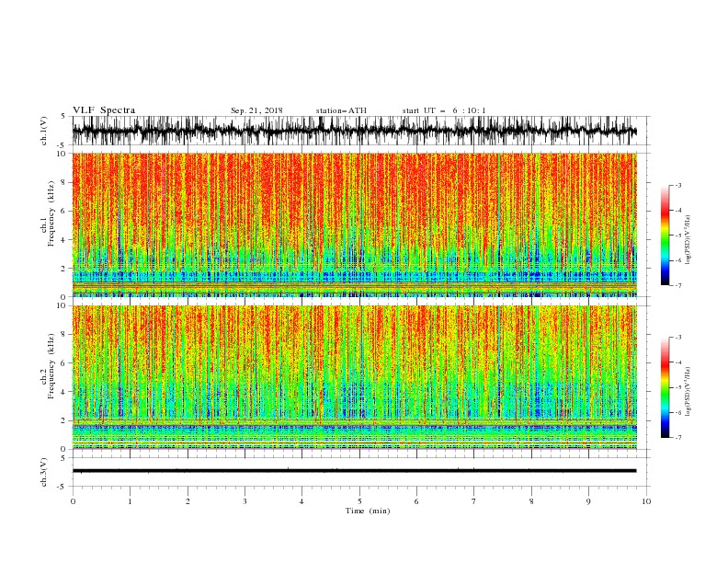Screen dimensions: 728x563
Task: Click the "-7" label on ch.2 color bar
Action: pyautogui.click(x=678, y=438)
